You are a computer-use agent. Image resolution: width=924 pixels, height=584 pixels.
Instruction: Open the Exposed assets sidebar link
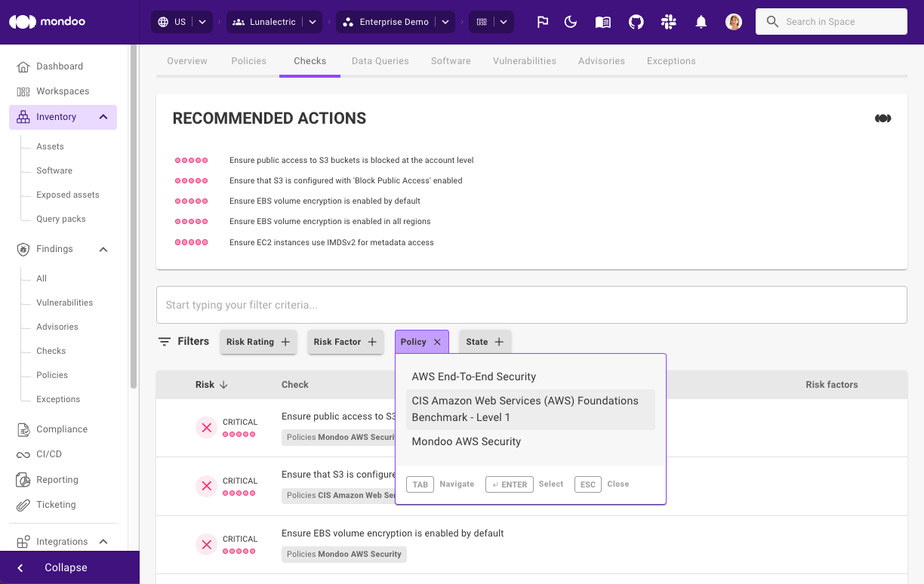pyautogui.click(x=66, y=195)
